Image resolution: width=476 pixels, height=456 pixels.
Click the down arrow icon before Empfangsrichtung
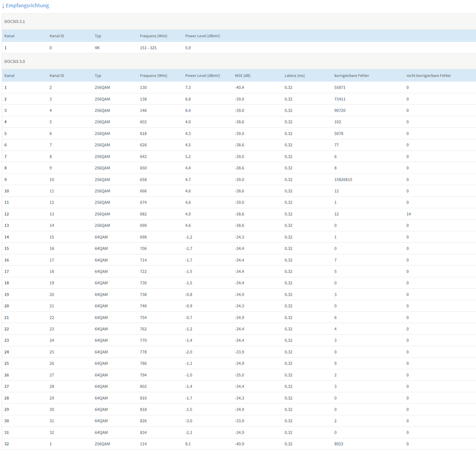pos(3,6)
